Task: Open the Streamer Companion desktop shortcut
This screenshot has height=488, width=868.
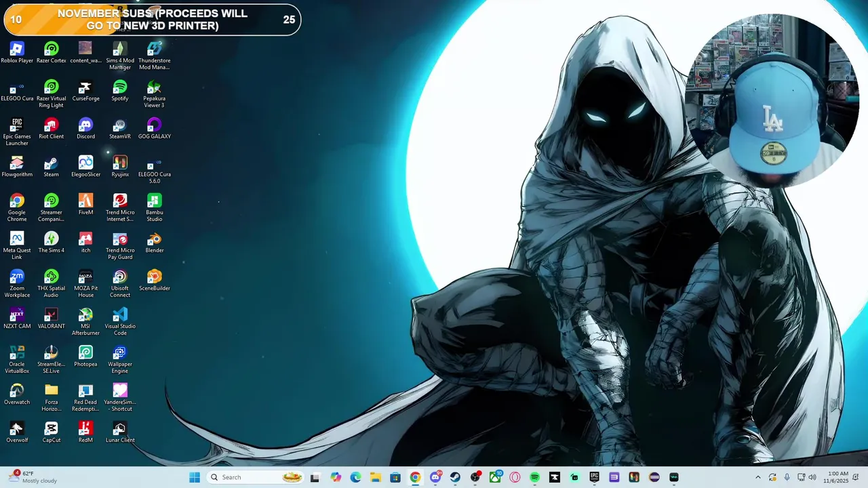Action: pyautogui.click(x=52, y=207)
